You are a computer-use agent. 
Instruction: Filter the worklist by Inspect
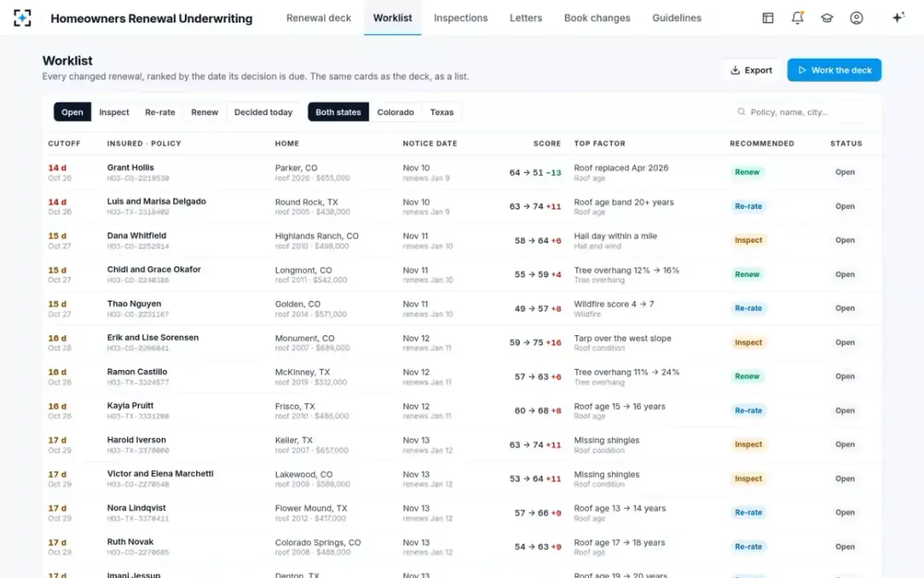click(x=114, y=112)
